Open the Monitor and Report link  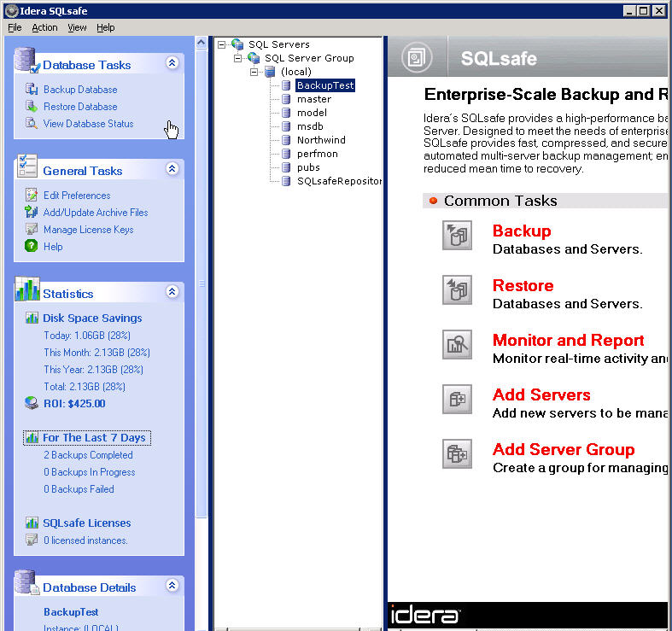coord(569,341)
